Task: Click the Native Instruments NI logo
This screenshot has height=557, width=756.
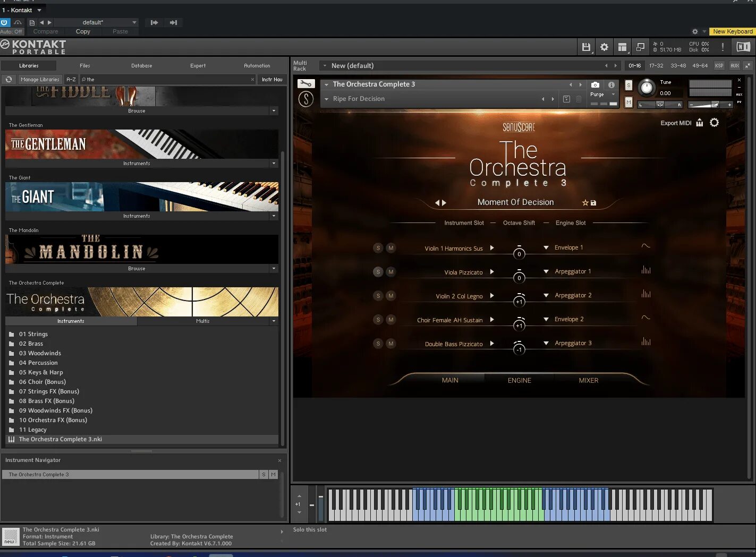Action: coord(743,47)
